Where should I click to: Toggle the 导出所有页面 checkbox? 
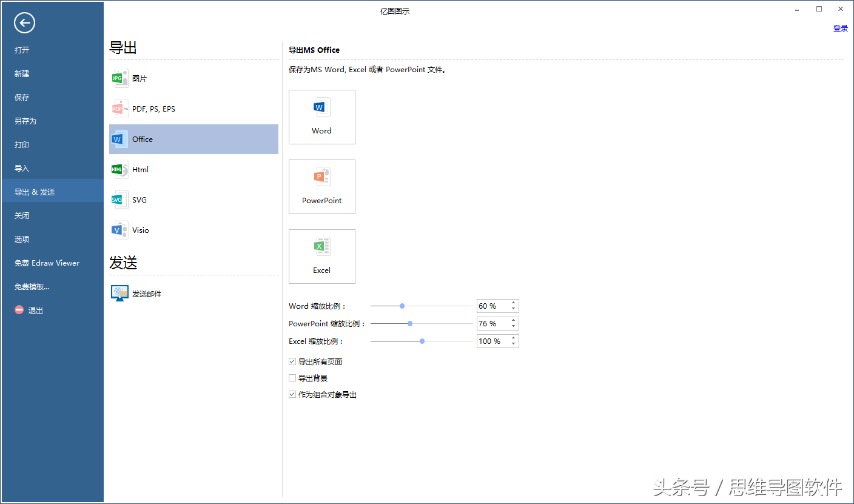pyautogui.click(x=292, y=361)
